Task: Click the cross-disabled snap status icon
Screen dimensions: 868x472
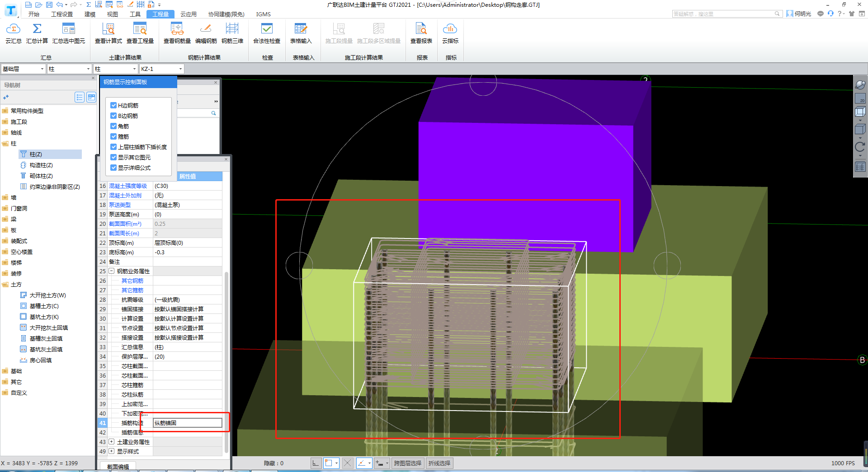Action: pos(347,463)
